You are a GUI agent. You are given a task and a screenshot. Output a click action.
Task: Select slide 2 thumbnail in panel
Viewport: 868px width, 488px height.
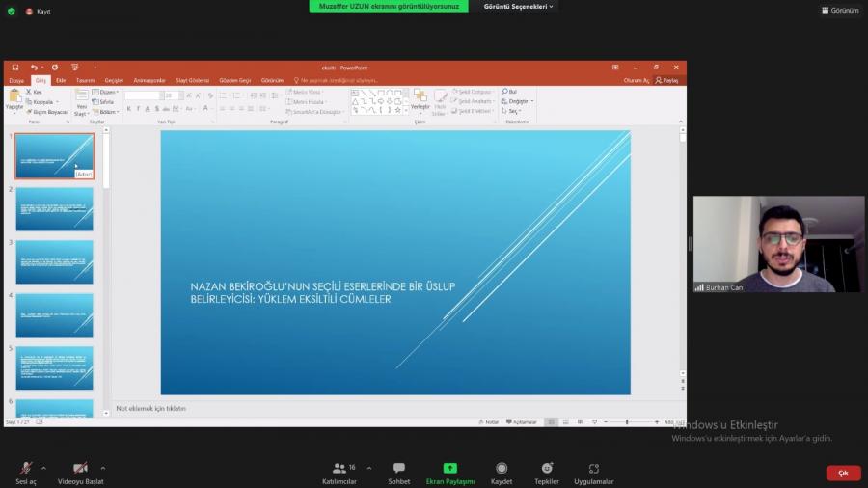(x=54, y=208)
